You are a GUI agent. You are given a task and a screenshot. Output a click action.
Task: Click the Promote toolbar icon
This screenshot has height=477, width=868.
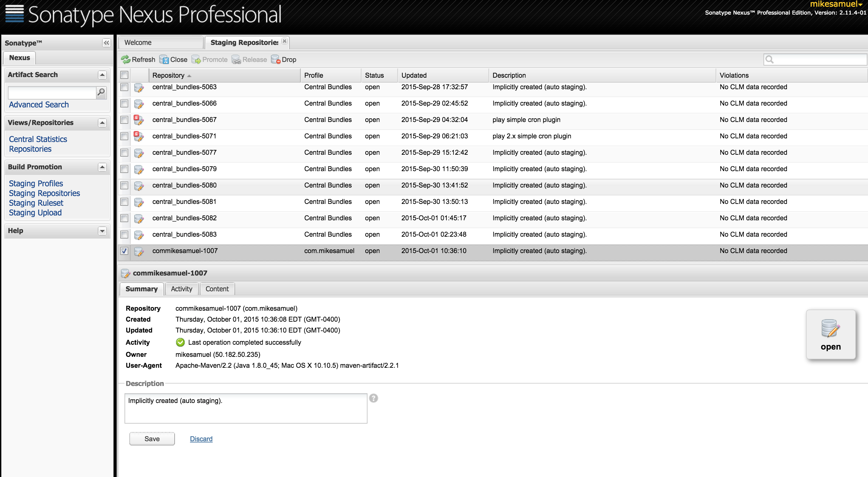196,59
